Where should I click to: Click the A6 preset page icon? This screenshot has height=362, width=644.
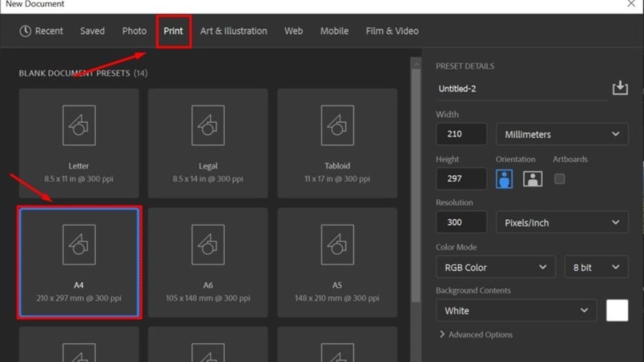[x=208, y=244]
